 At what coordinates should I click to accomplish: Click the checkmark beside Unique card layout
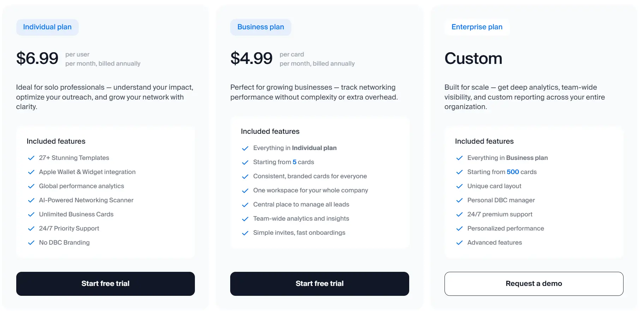[460, 186]
